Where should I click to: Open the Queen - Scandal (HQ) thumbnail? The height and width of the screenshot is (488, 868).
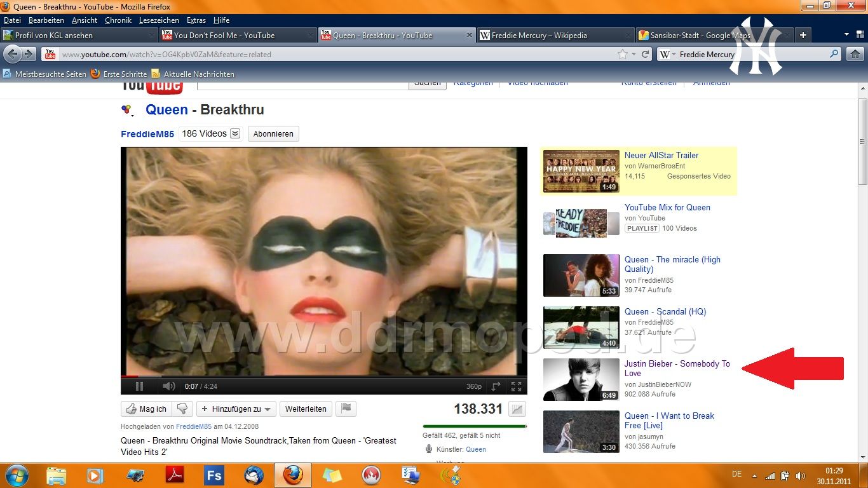(581, 327)
